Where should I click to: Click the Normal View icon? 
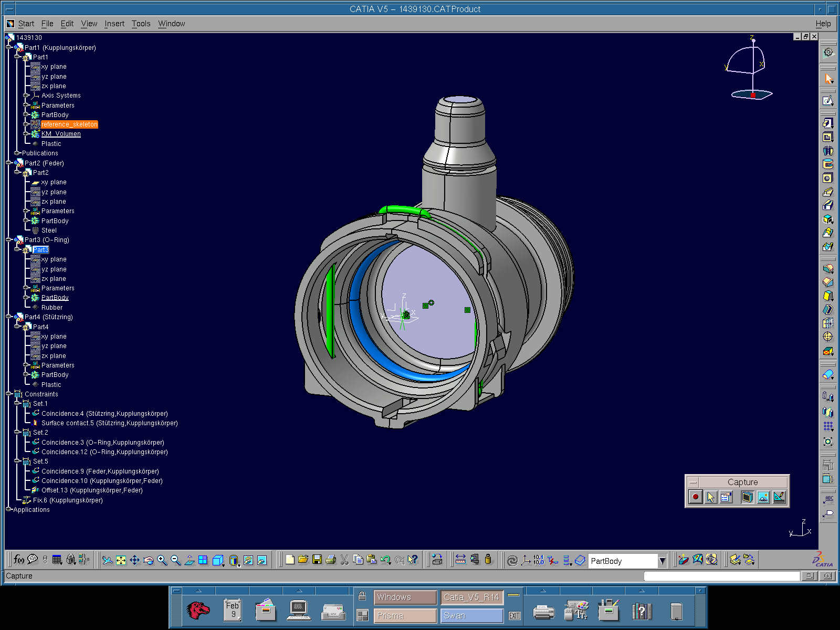pyautogui.click(x=189, y=560)
